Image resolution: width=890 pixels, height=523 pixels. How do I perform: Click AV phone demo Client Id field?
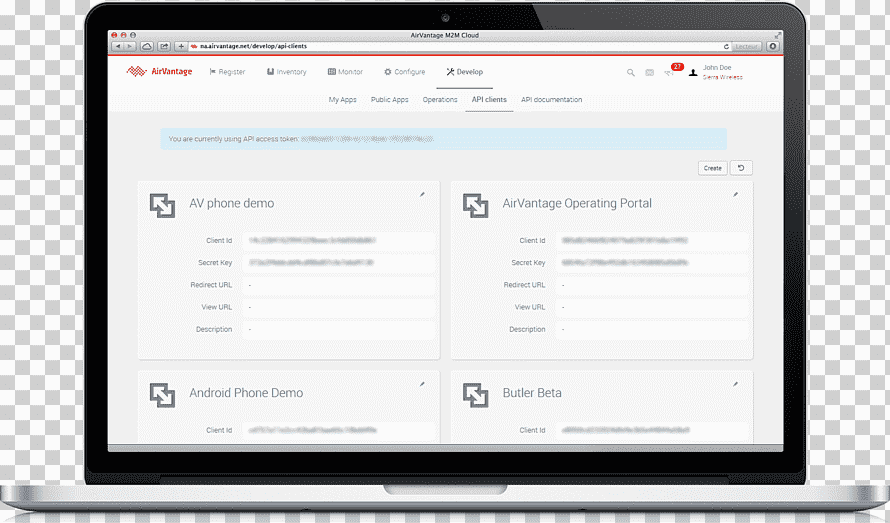point(338,240)
